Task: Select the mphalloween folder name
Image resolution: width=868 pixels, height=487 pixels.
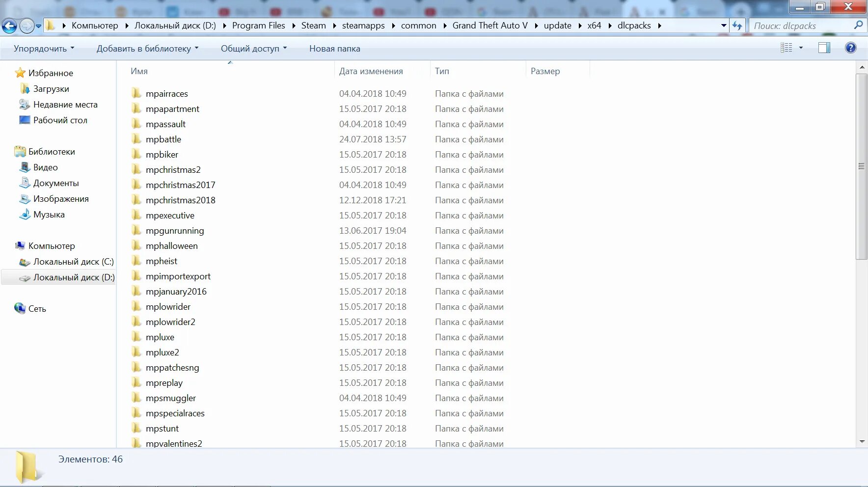Action: click(x=172, y=245)
